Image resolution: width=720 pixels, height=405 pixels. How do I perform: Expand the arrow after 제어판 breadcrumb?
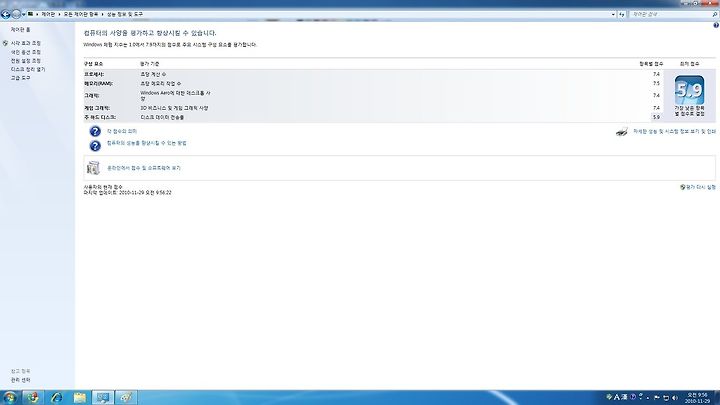coord(59,14)
